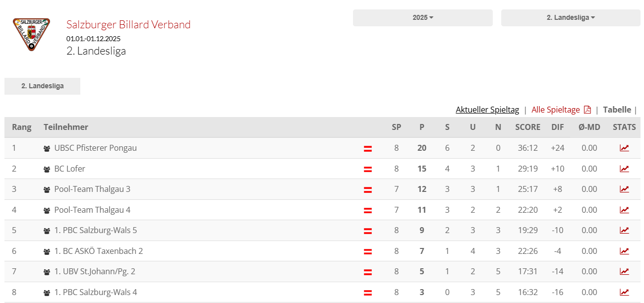Image resolution: width=644 pixels, height=303 pixels.
Task: Open stats chart icon for 1. PBC Salzburg-Wals 4
Action: click(x=624, y=292)
